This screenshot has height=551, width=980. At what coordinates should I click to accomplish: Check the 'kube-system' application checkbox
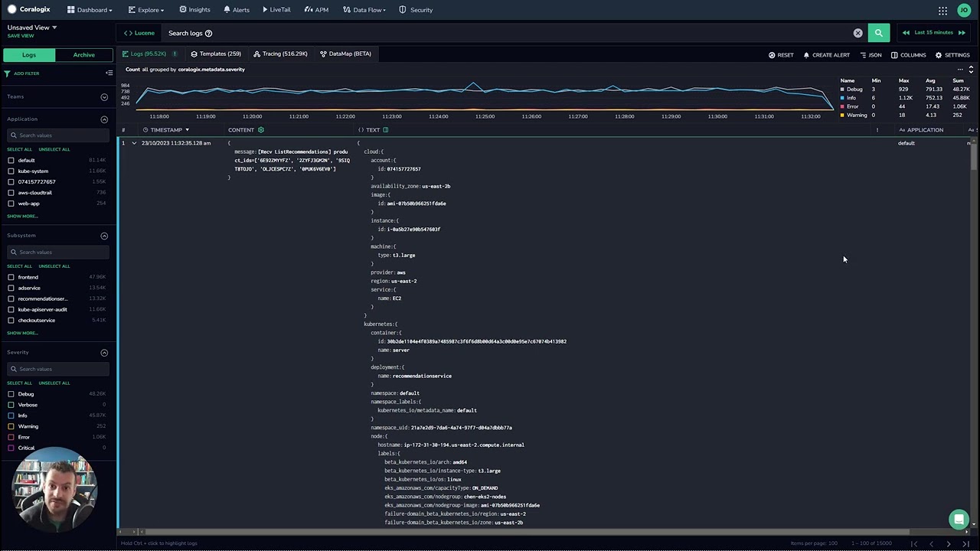(x=11, y=171)
